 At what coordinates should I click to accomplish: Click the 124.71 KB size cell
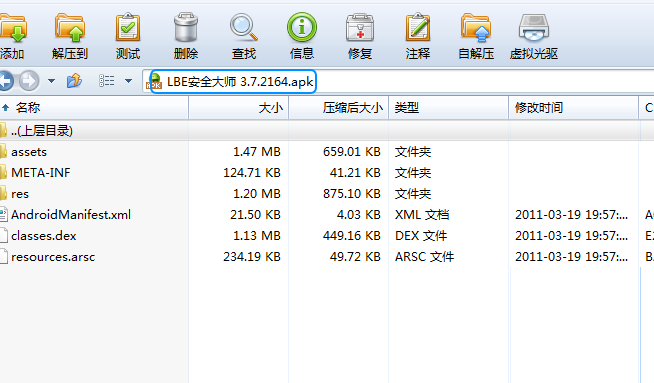[x=252, y=173]
